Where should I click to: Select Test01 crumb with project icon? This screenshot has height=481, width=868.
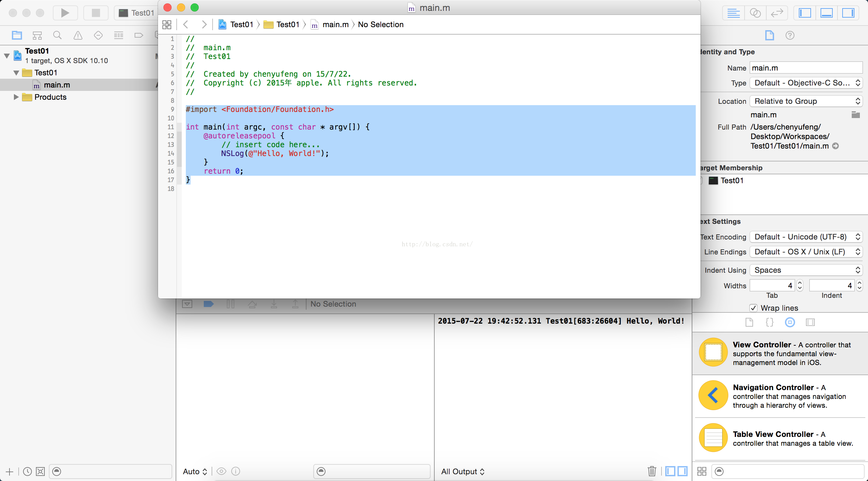tap(236, 24)
